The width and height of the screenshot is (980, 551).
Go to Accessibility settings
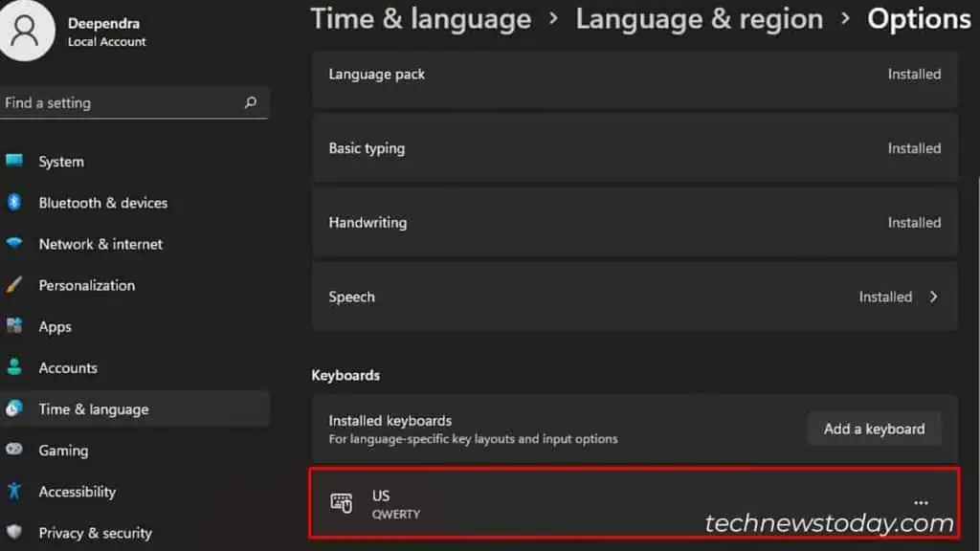point(78,491)
